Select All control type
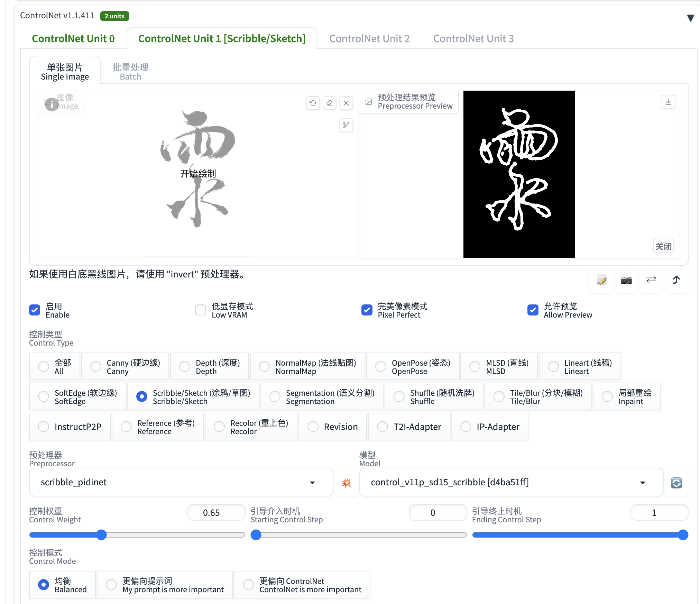The image size is (700, 604). tap(55, 367)
